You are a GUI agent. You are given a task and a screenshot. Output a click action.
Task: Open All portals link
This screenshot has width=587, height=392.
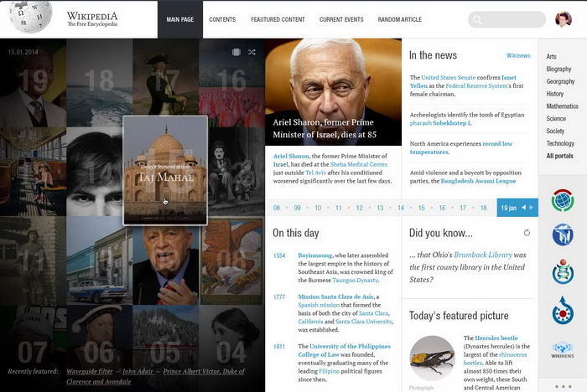[559, 156]
